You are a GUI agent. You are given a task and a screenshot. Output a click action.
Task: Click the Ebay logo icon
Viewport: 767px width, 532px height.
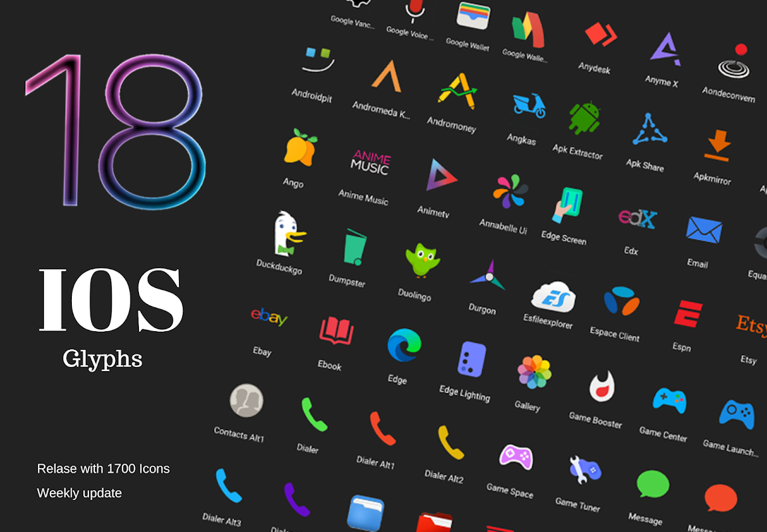click(x=269, y=317)
